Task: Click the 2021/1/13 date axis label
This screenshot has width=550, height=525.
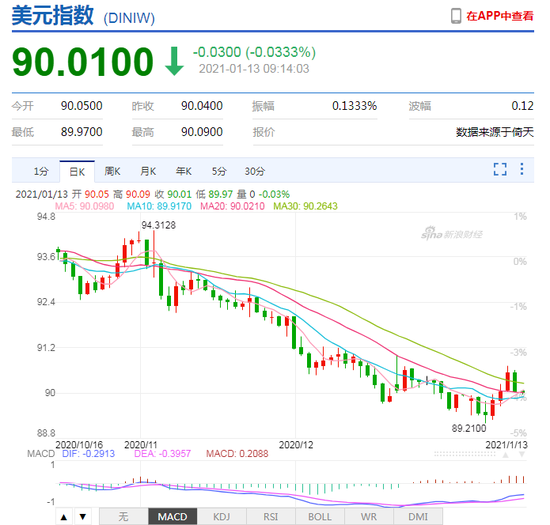Action: [x=507, y=445]
